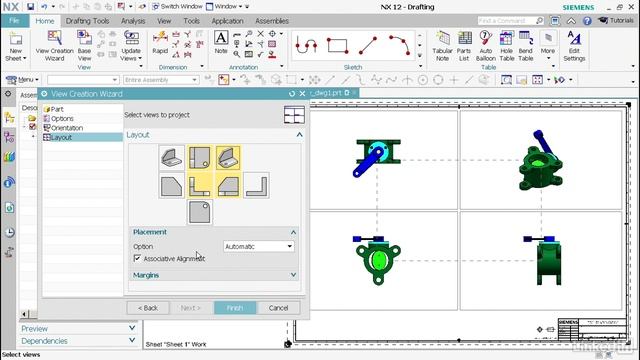This screenshot has width=640, height=360.
Task: Save the file from quick access toolbar
Action: tap(30, 7)
